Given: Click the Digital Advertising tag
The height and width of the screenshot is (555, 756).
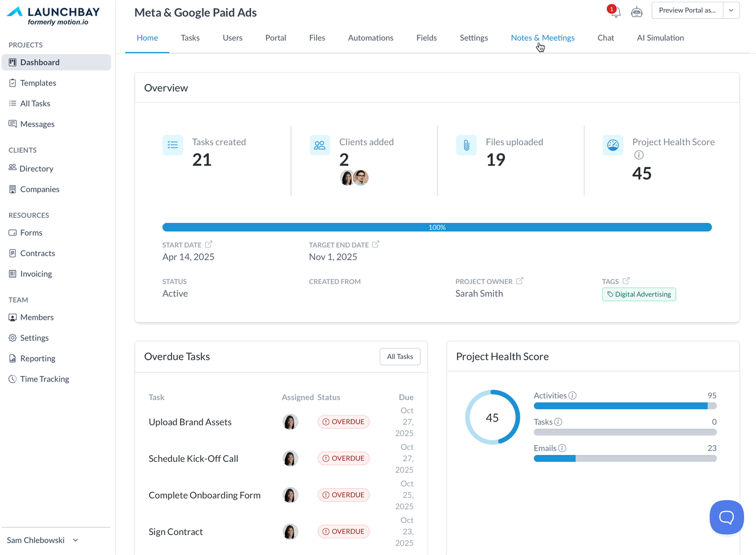Looking at the screenshot, I should 639,294.
